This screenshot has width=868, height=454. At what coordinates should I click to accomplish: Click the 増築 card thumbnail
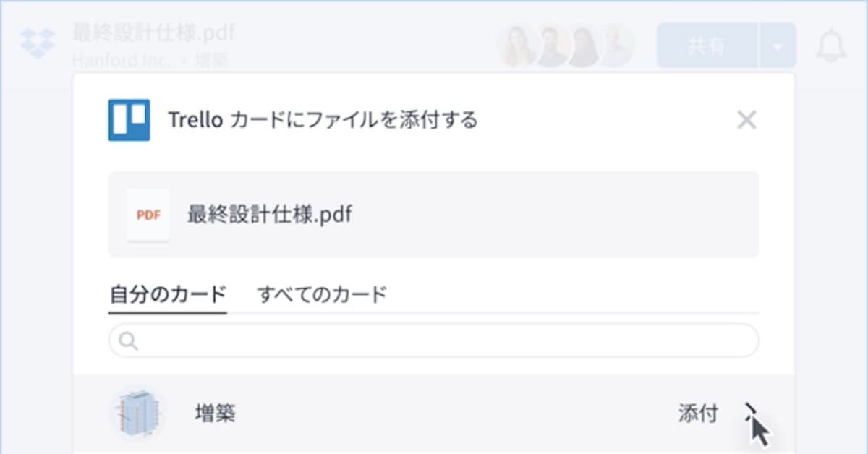coord(137,414)
